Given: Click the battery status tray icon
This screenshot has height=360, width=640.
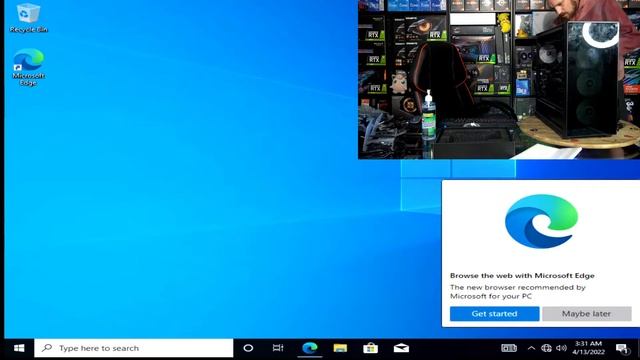Looking at the screenshot, I should [x=509, y=348].
